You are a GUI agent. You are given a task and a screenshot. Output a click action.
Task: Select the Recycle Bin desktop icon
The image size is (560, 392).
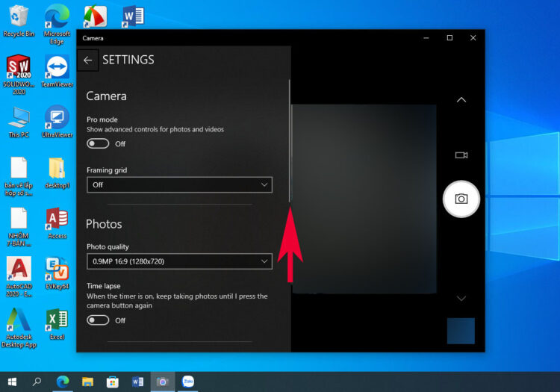click(17, 21)
